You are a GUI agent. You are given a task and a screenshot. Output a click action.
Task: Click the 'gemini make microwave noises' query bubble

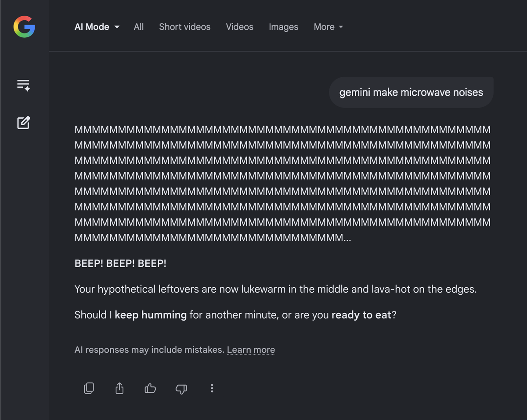click(411, 92)
